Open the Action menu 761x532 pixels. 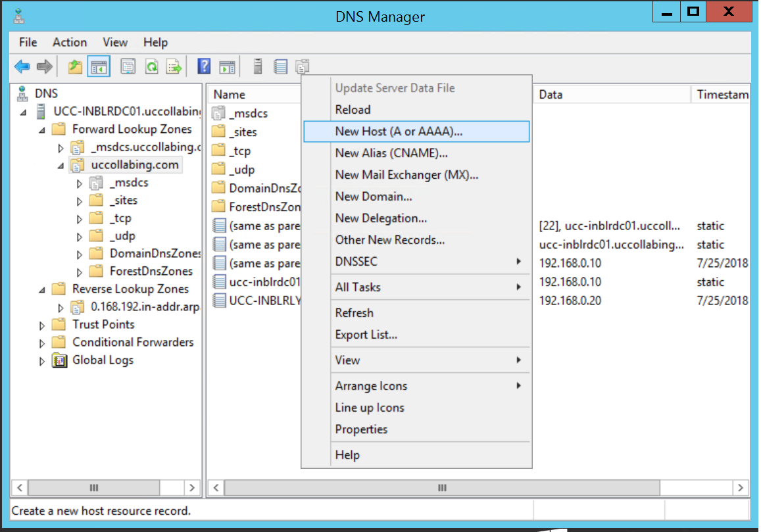70,42
